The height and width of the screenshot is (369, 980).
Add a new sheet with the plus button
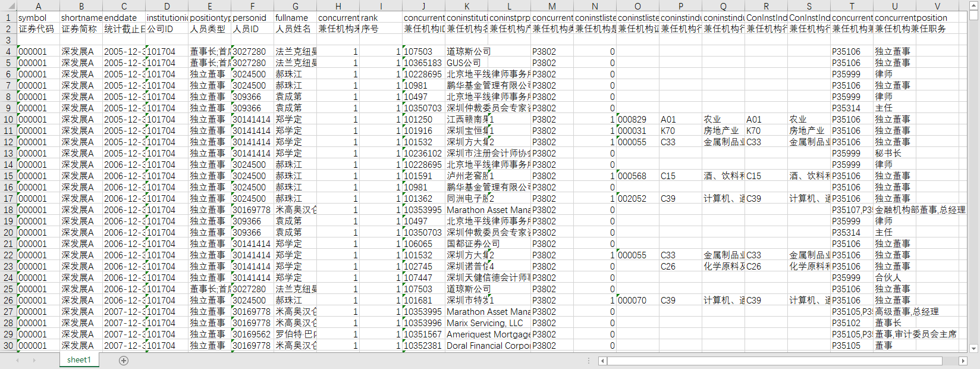click(x=124, y=360)
